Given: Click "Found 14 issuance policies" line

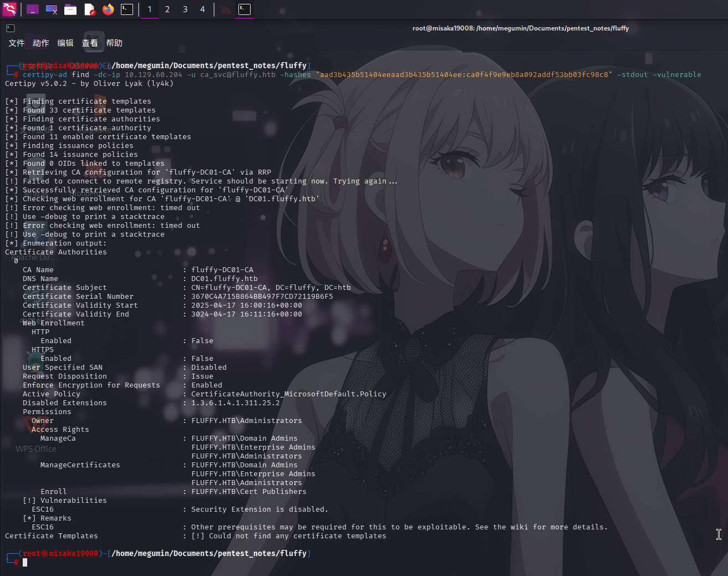Looking at the screenshot, I should click(72, 155).
